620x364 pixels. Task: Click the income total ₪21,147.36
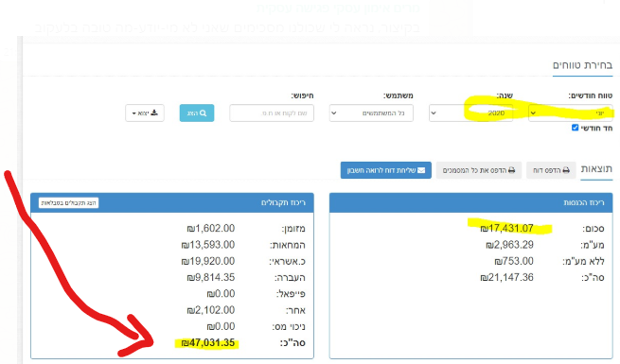506,278
